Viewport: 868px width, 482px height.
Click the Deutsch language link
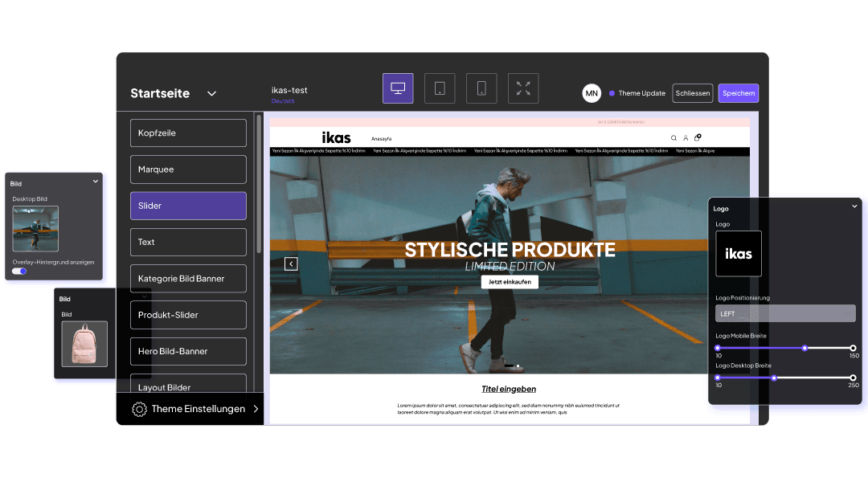click(283, 101)
